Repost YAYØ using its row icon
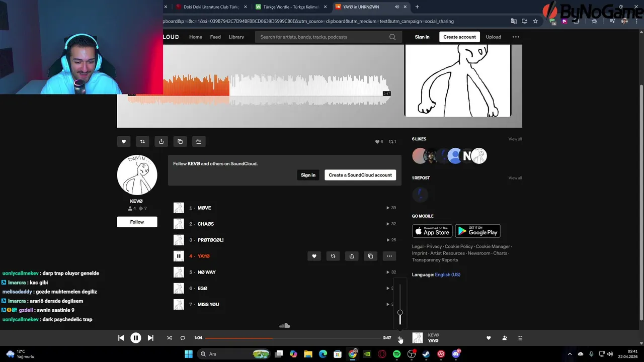Image resolution: width=644 pixels, height=362 pixels. point(333,256)
